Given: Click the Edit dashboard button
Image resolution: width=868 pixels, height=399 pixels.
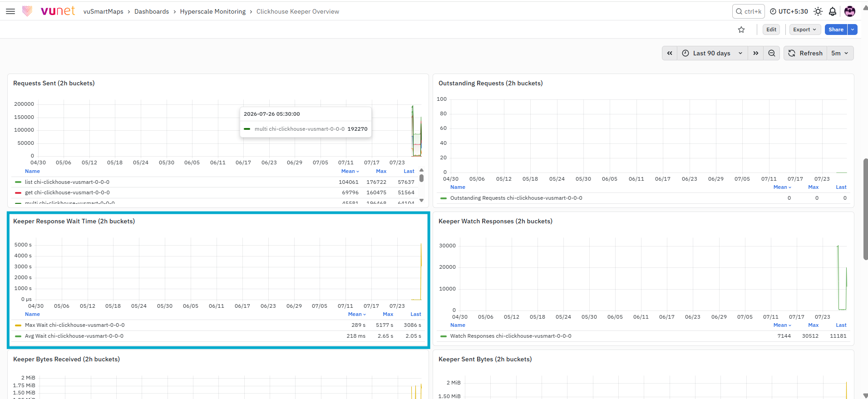Looking at the screenshot, I should [771, 30].
